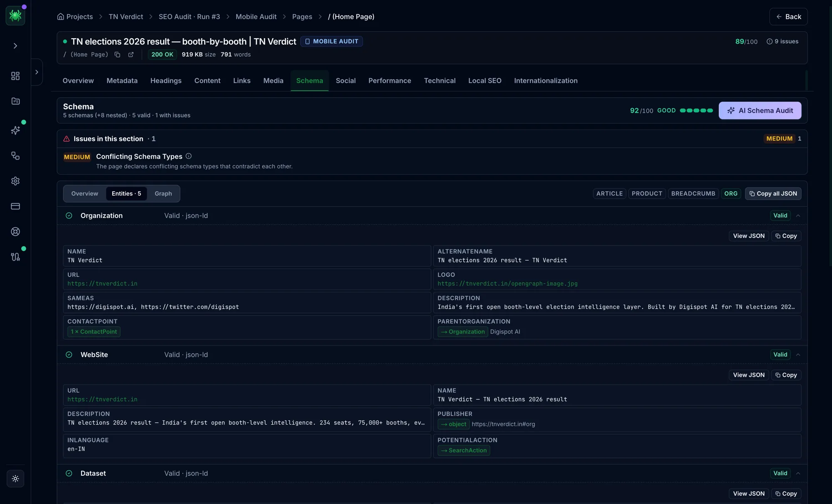Click the Back button

788,17
